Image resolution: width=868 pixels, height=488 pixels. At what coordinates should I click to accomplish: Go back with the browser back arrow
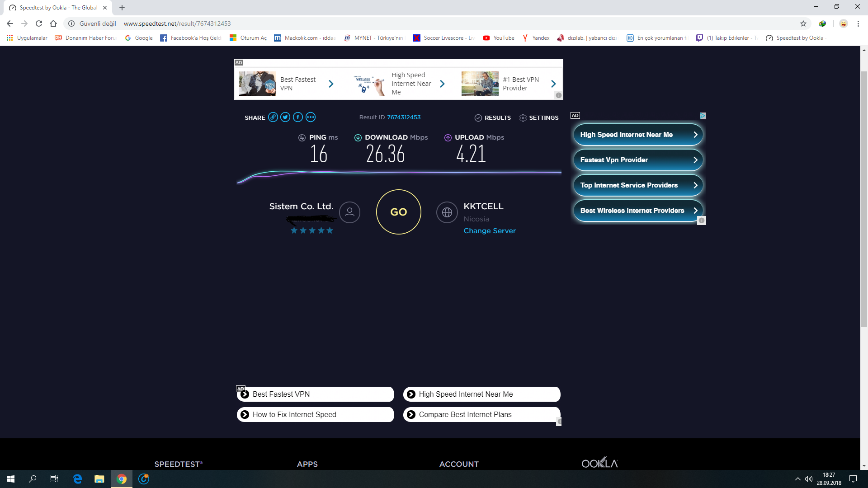click(10, 23)
